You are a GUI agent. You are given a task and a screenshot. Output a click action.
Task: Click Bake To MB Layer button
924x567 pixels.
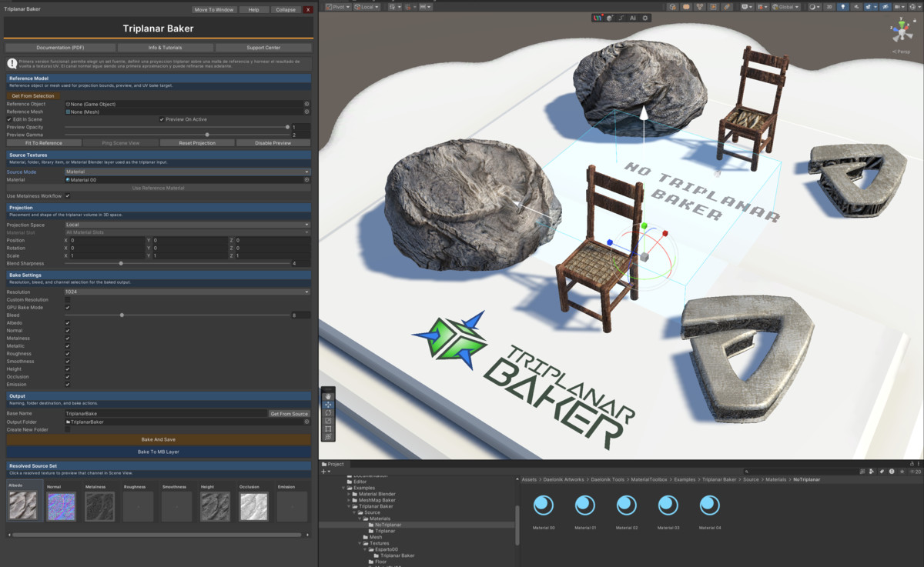(x=159, y=452)
